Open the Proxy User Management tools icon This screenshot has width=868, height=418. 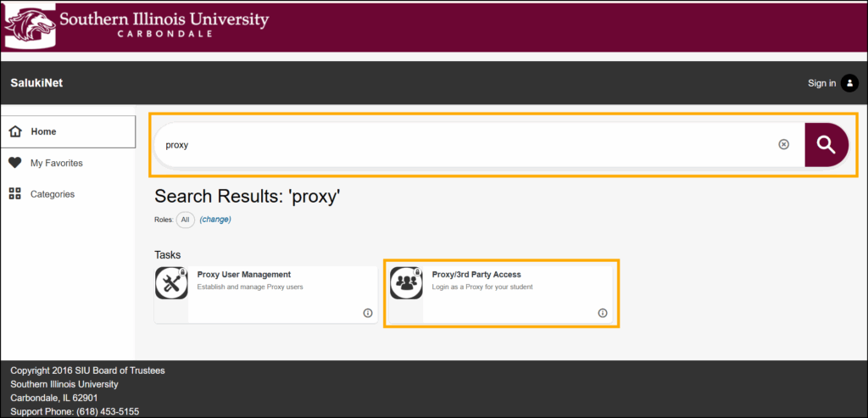pos(171,283)
